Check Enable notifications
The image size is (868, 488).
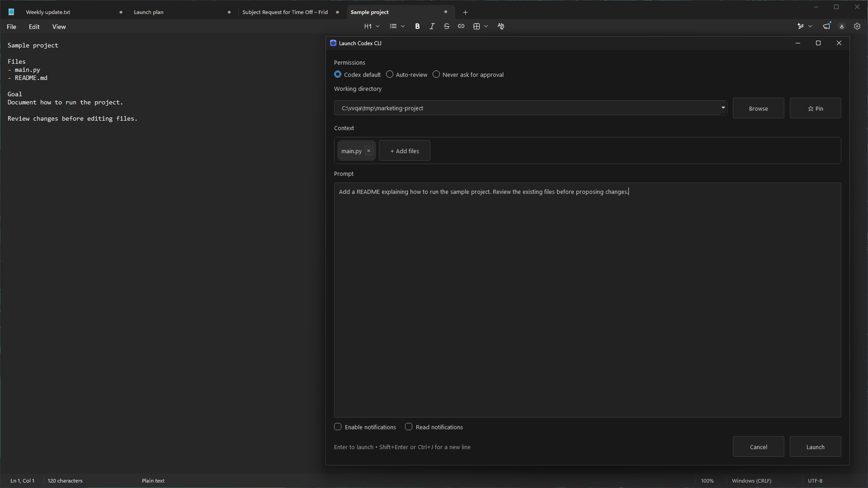365,427
